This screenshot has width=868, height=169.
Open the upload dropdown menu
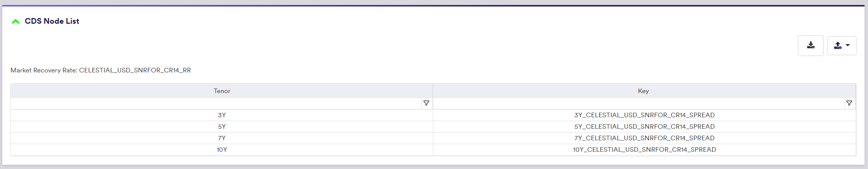[x=841, y=46]
